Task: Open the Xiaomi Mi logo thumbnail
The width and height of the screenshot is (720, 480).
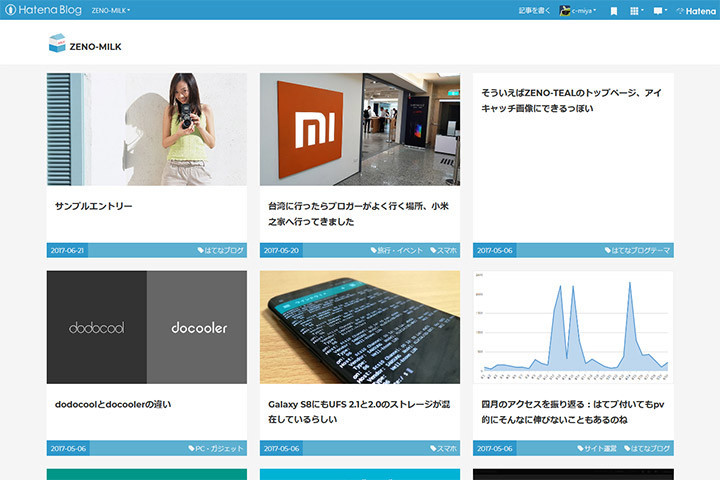Action: click(360, 129)
